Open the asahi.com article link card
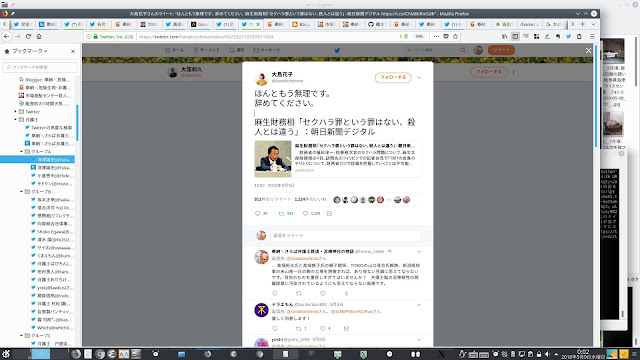Image resolution: width=640 pixels, height=360 pixels. point(338,159)
